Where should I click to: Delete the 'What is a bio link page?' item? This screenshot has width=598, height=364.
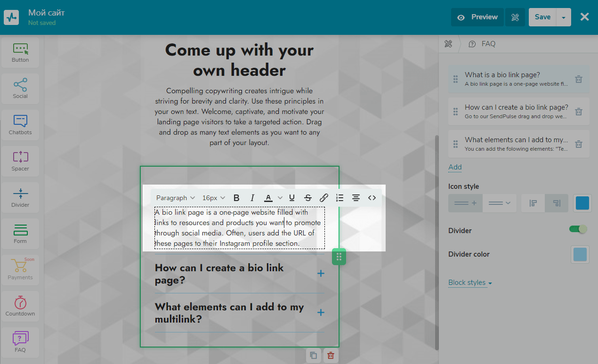(579, 79)
